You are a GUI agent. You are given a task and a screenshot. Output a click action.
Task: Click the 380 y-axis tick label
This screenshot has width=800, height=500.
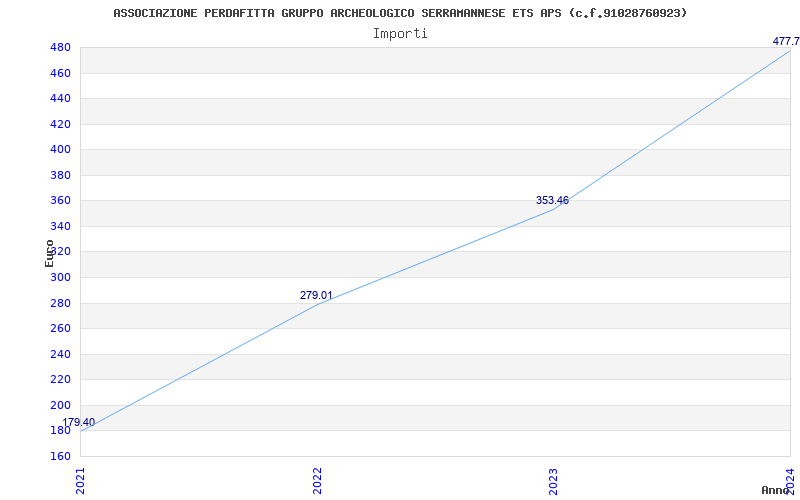60,176
